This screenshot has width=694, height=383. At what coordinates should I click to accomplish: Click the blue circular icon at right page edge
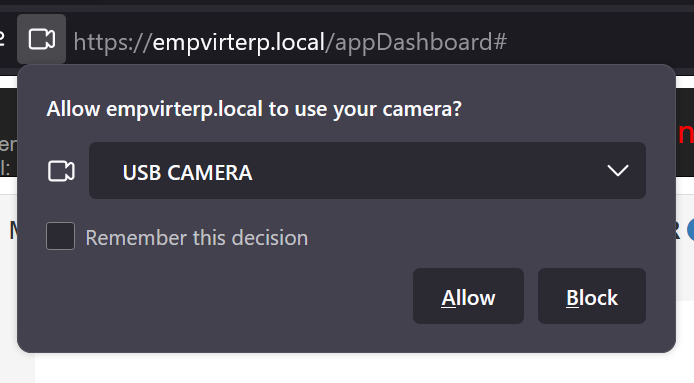(690, 230)
